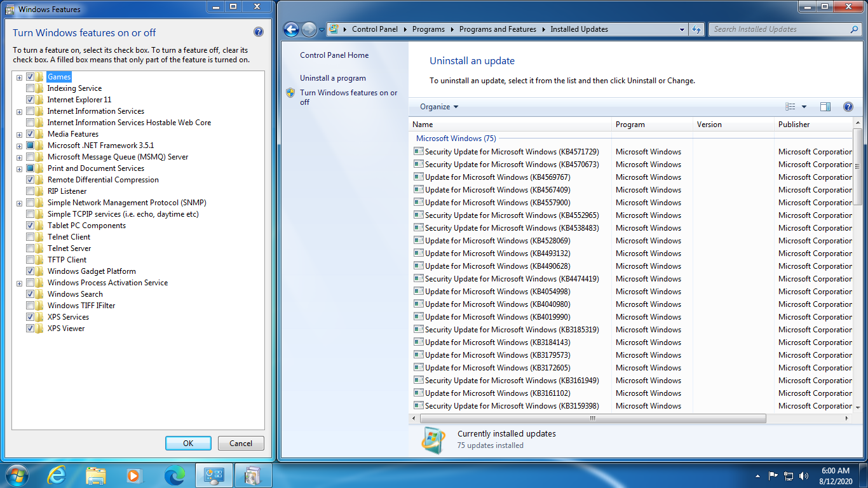Click Turn Windows features on or off link
868x488 pixels.
349,97
